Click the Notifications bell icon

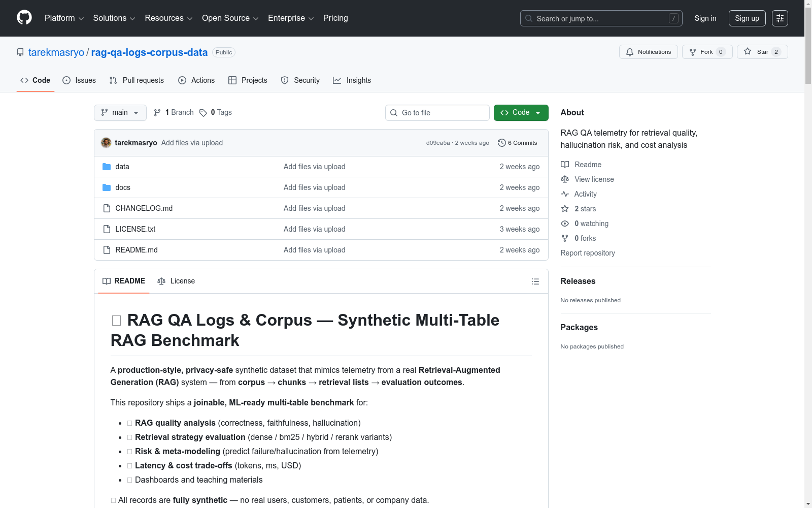tap(630, 52)
